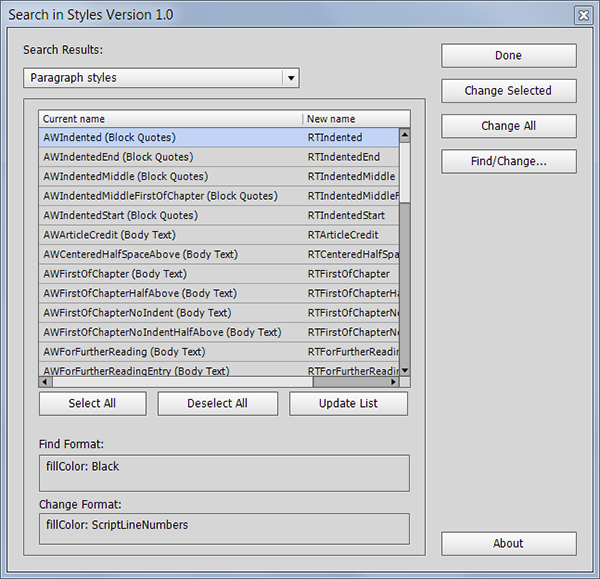Screen dimensions: 600x579
Task: Select the AWIndentedMiddleFirstOfChapter (Block Quotes) row
Action: [219, 196]
